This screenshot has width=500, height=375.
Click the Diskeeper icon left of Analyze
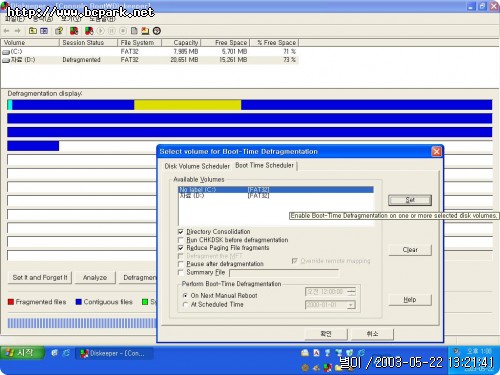click(74, 31)
